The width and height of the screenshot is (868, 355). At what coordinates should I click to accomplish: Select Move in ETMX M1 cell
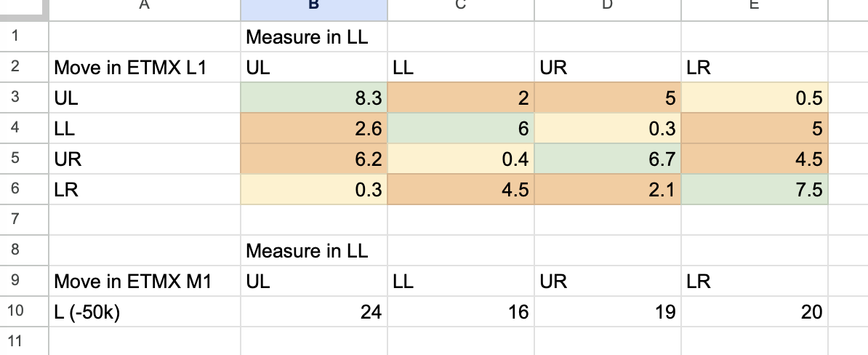[145, 281]
